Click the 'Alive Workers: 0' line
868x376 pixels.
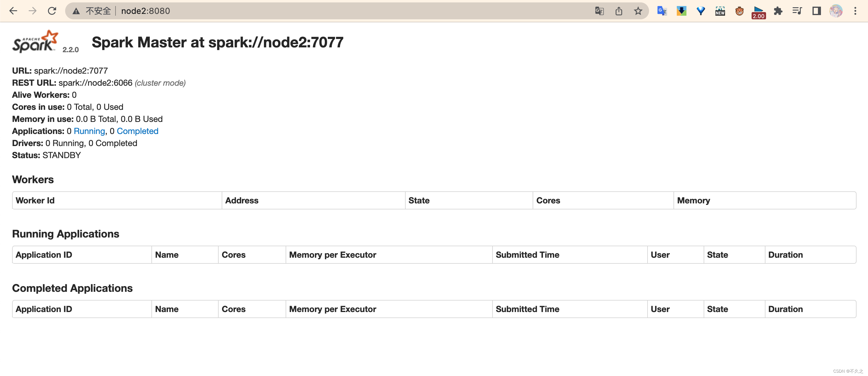click(x=44, y=95)
